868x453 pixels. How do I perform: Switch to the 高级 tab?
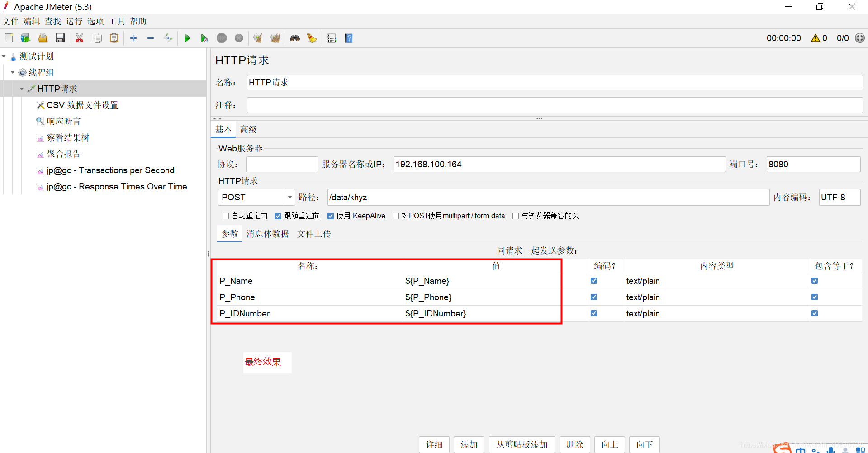point(248,130)
